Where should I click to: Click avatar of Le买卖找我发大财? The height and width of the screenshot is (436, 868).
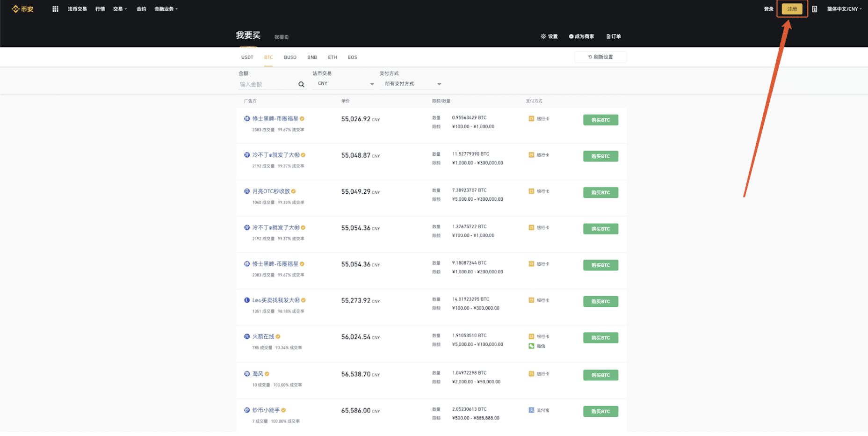tap(247, 300)
